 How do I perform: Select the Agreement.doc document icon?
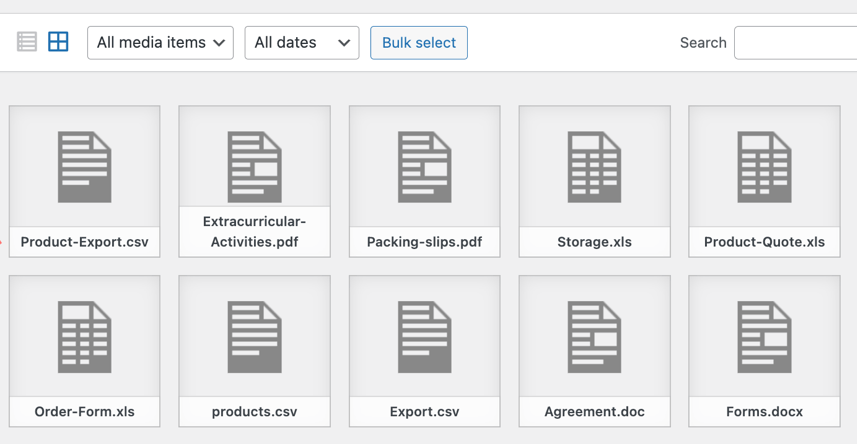click(594, 337)
